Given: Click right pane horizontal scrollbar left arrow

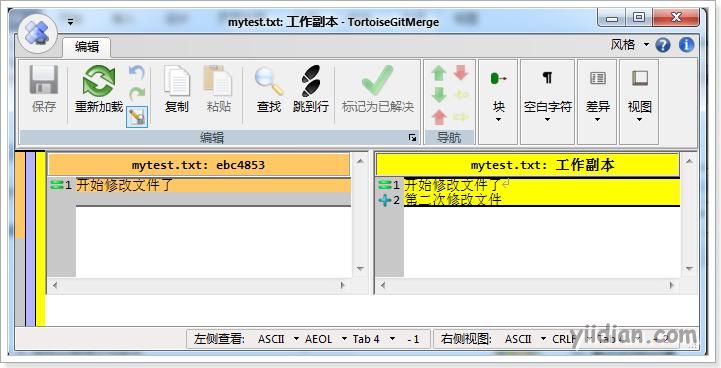Looking at the screenshot, I should click(383, 285).
